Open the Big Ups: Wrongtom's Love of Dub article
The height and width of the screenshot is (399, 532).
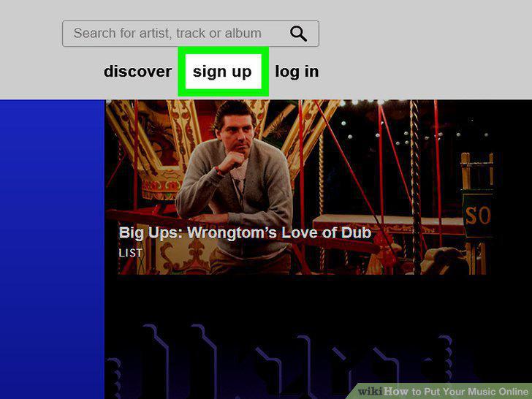click(x=245, y=232)
